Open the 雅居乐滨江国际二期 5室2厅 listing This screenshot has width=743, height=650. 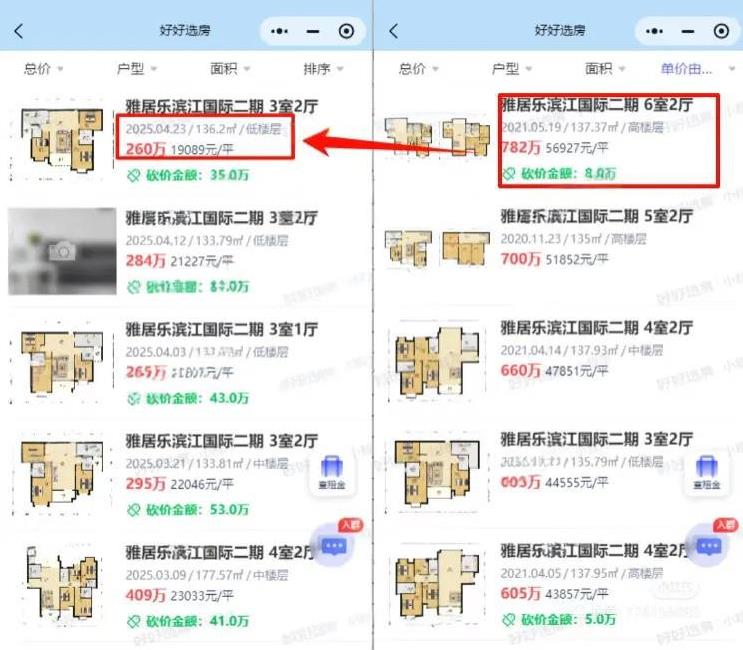tap(559, 249)
